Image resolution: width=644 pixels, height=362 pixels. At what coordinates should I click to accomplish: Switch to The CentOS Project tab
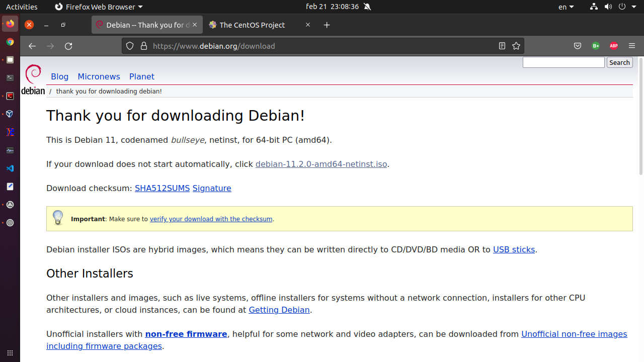[x=252, y=25]
